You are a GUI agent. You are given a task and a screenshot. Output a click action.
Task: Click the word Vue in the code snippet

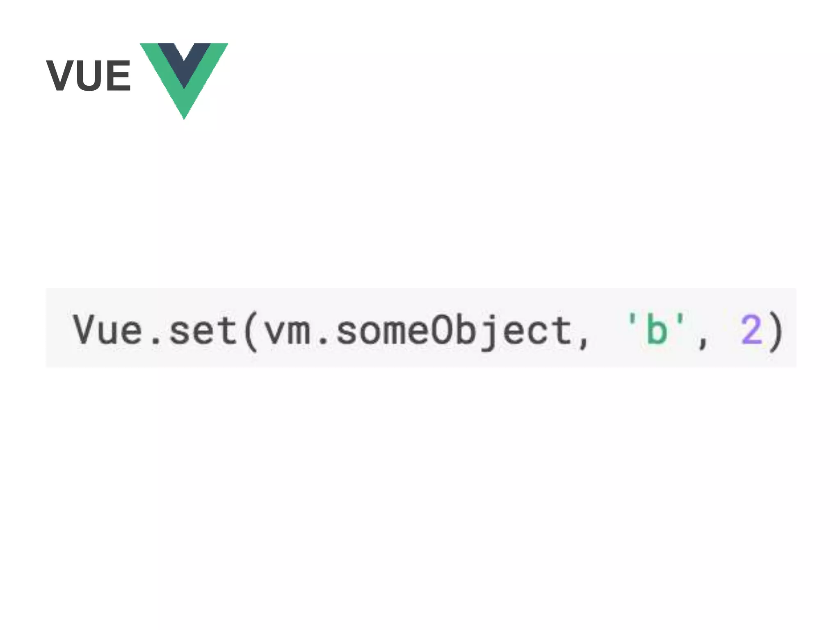coord(107,329)
